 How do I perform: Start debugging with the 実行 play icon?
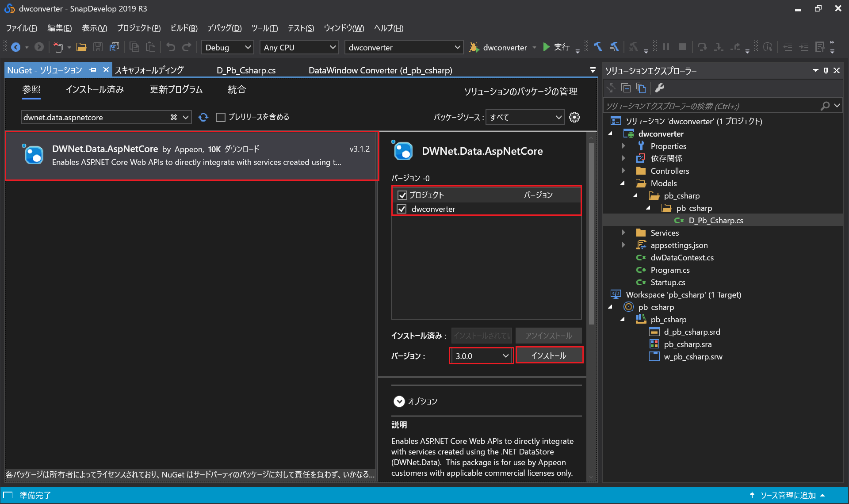(547, 47)
